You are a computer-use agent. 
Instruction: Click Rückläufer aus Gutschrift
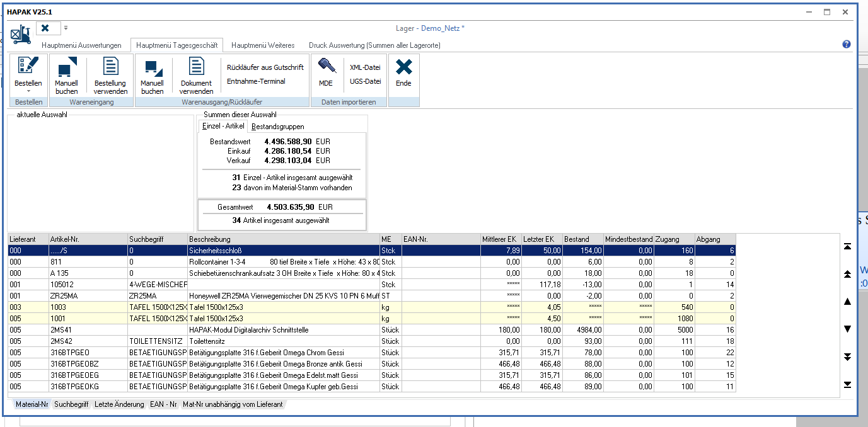point(265,67)
